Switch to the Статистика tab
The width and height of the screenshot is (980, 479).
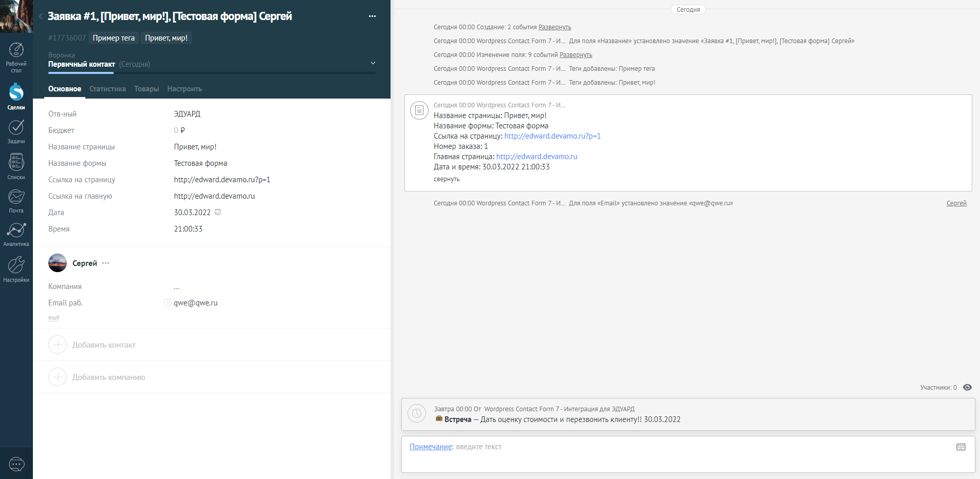point(107,89)
